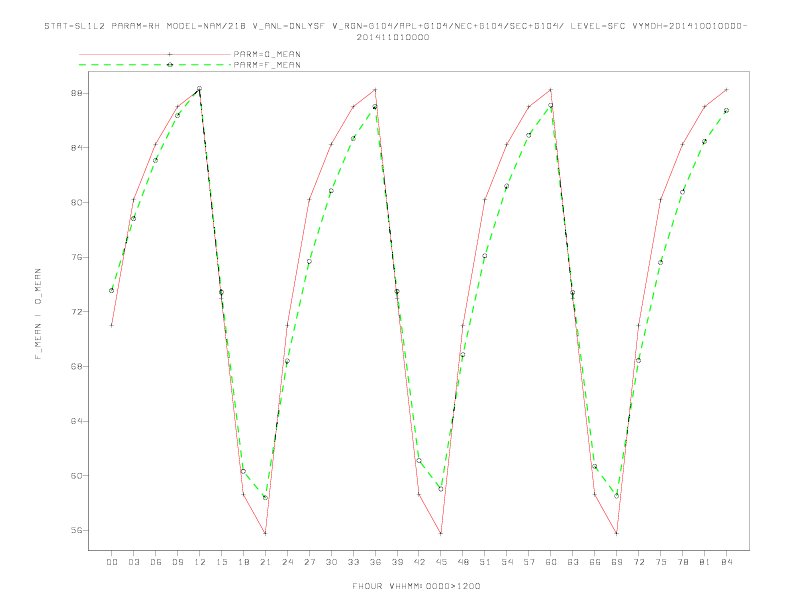Click the x-axis tick label 48
The width and height of the screenshot is (792, 612).
click(463, 562)
